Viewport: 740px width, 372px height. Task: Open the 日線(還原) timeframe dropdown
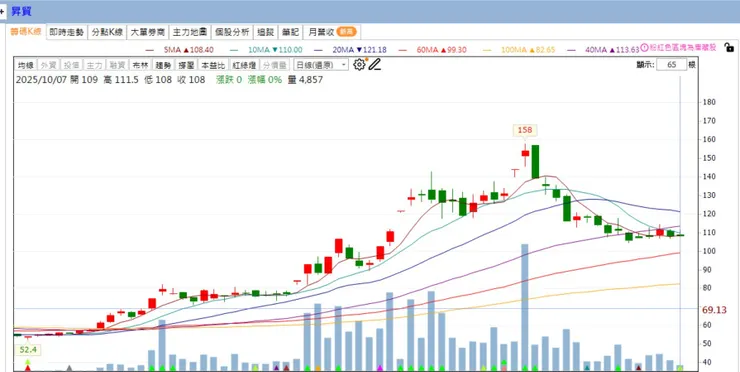tap(320, 65)
